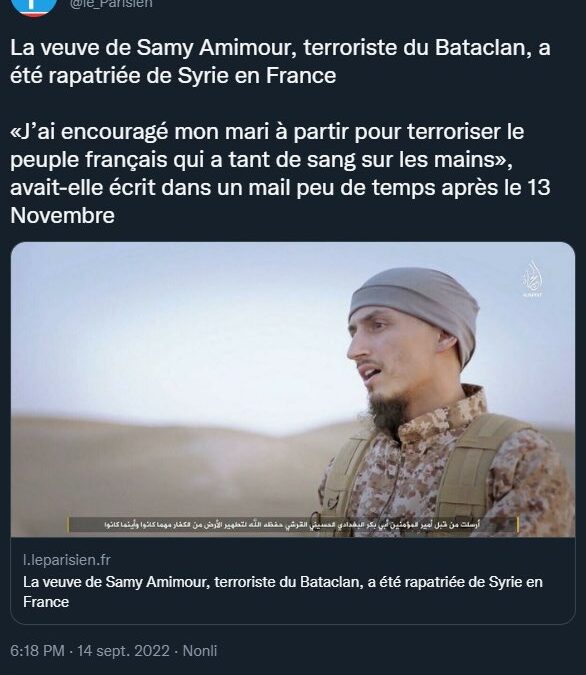Viewport: 586px width, 675px height.
Task: Click the word France in the card title
Action: click(x=46, y=602)
